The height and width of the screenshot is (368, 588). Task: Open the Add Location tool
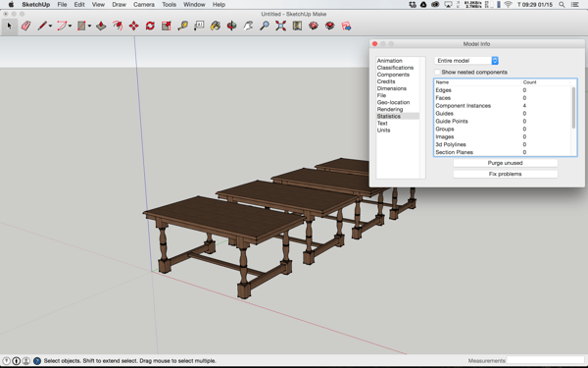coord(297,26)
